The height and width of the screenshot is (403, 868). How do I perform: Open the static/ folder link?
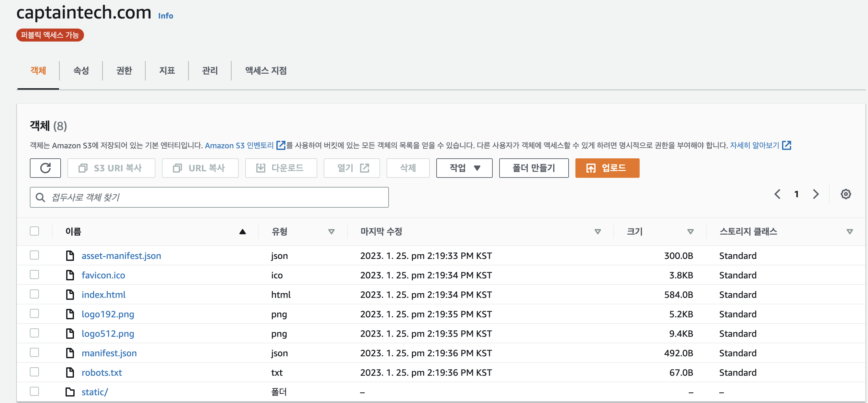(95, 392)
